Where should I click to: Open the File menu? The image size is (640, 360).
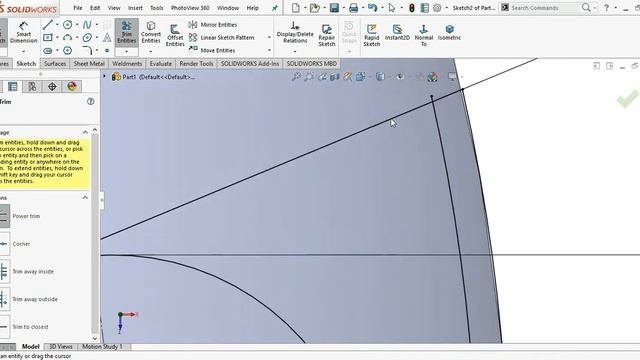(x=78, y=8)
